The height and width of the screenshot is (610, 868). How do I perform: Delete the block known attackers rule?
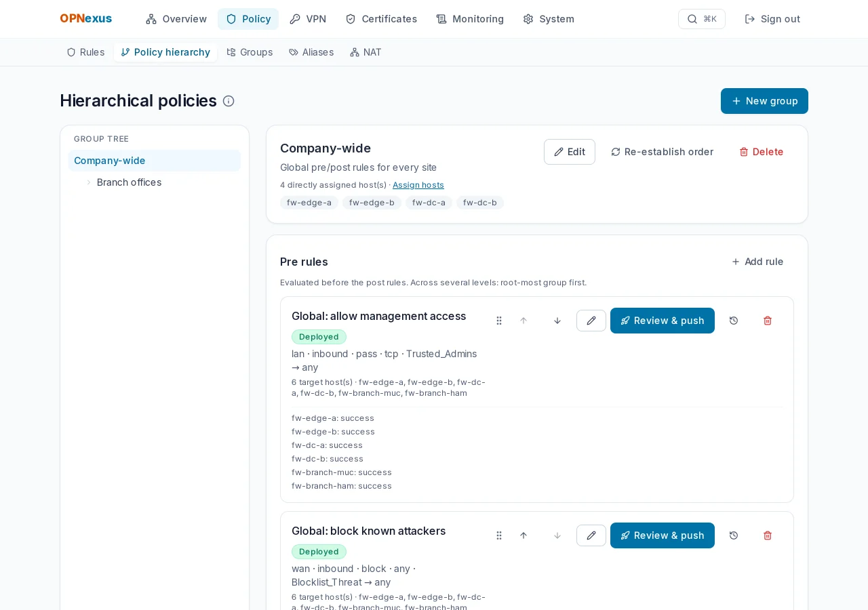pos(768,535)
